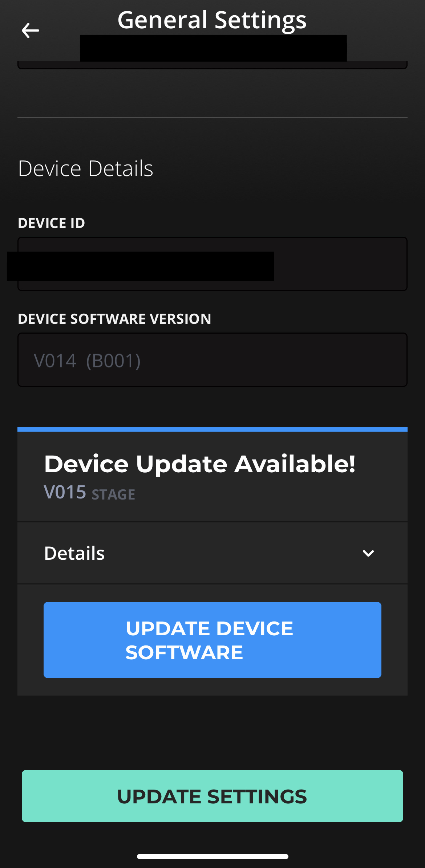Select the Device ID field
Viewport: 425px width, 868px height.
click(x=212, y=264)
